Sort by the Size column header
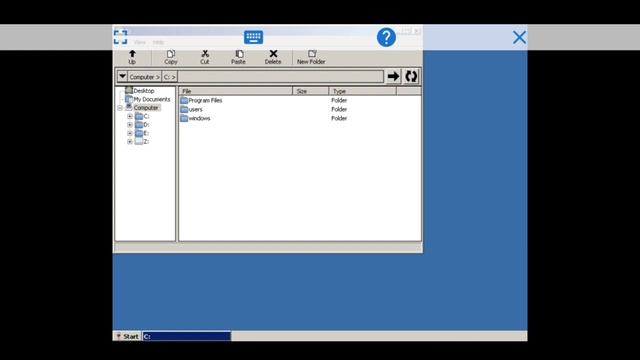The height and width of the screenshot is (360, 640). click(311, 91)
